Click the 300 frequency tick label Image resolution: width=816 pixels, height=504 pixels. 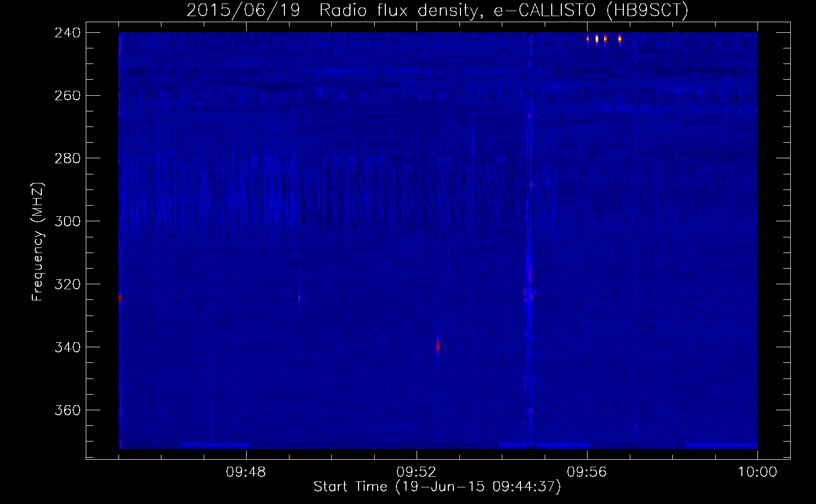(68, 222)
